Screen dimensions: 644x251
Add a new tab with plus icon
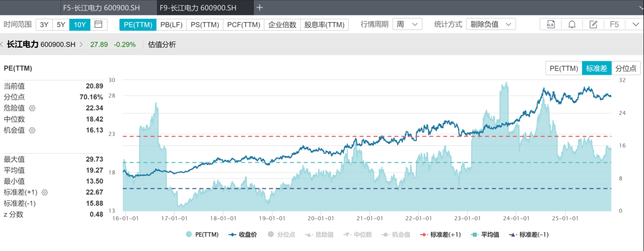[260, 7]
